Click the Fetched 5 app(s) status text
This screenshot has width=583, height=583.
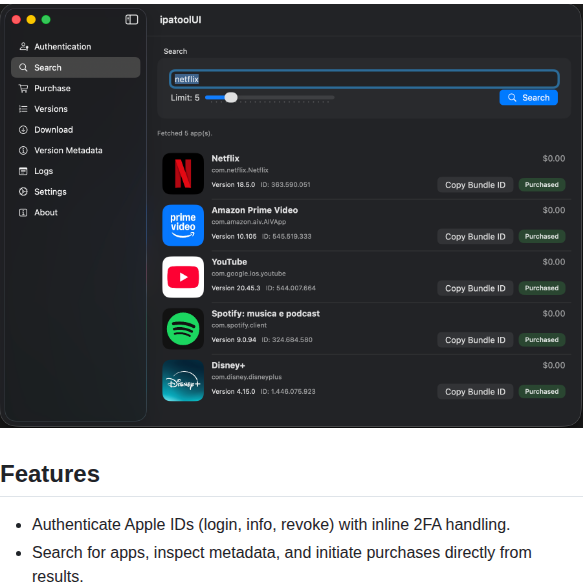point(185,133)
